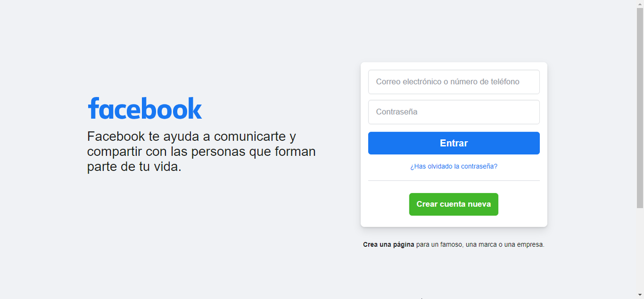Click the green Crear cuenta nueva button
This screenshot has height=299, width=644.
point(454,205)
